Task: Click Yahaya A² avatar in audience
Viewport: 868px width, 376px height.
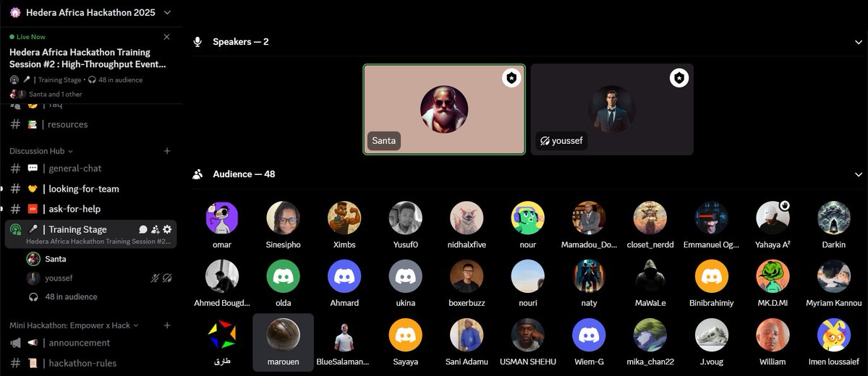Action: (x=773, y=218)
